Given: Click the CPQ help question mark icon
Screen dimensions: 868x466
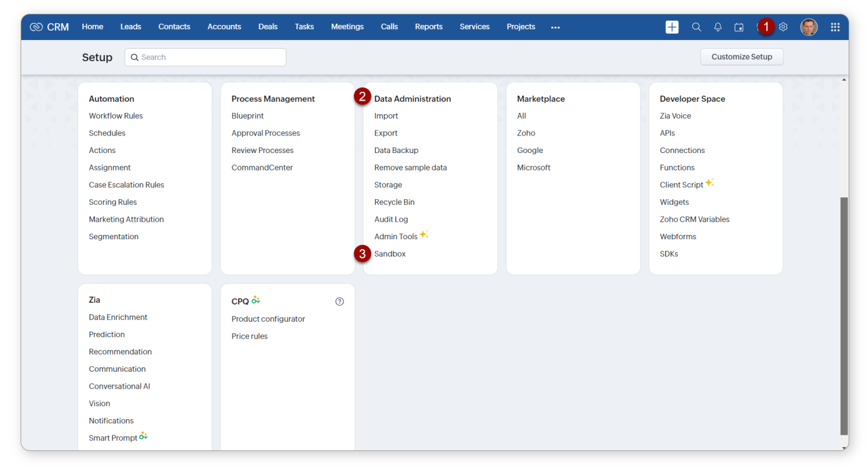Looking at the screenshot, I should [340, 302].
